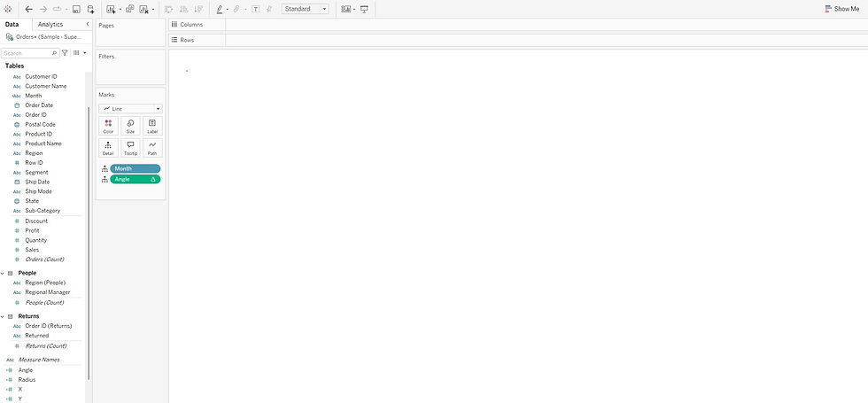
Task: Open the Size marks card
Action: tap(131, 126)
